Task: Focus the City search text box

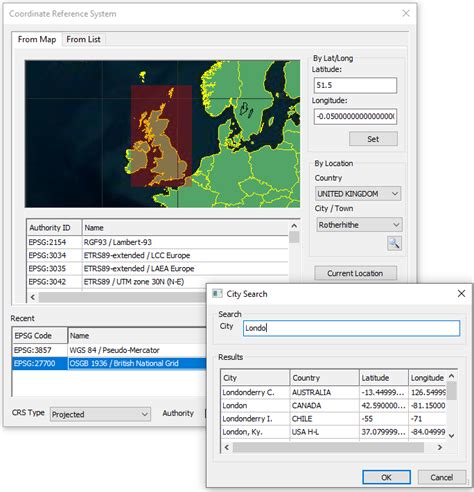Action: 352,328
